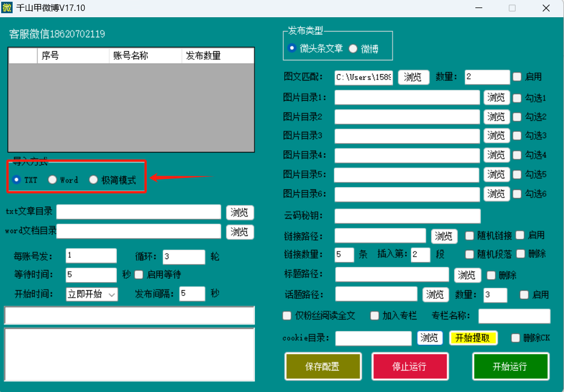Browse for word文档目录 folder
Viewport: 564px width, 392px height.
tap(240, 232)
